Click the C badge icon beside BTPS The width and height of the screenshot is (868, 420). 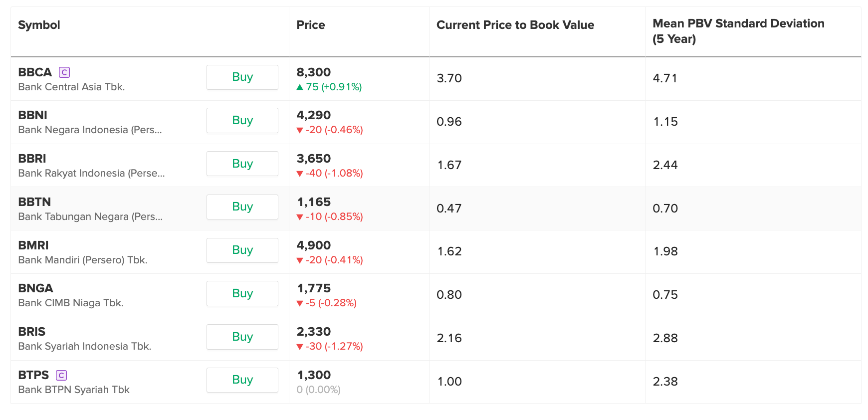61,375
